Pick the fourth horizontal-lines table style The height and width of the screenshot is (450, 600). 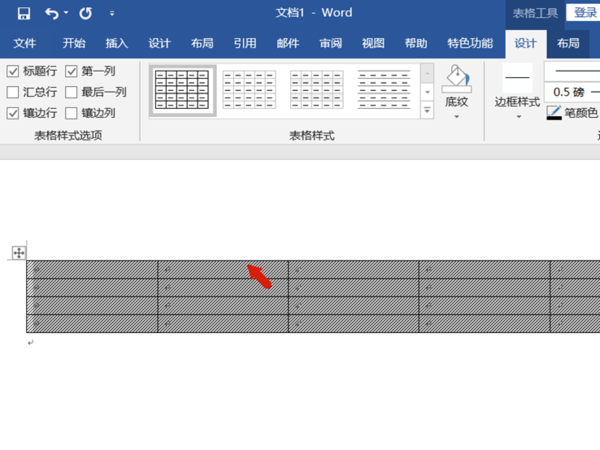[384, 90]
